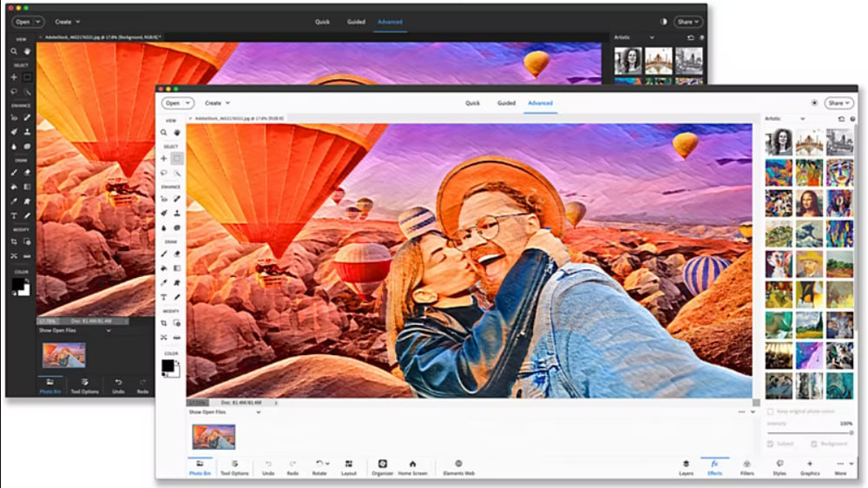Toggle the Background checkbox in Effects panel
Viewport: 868px width, 488px height.
(x=814, y=444)
